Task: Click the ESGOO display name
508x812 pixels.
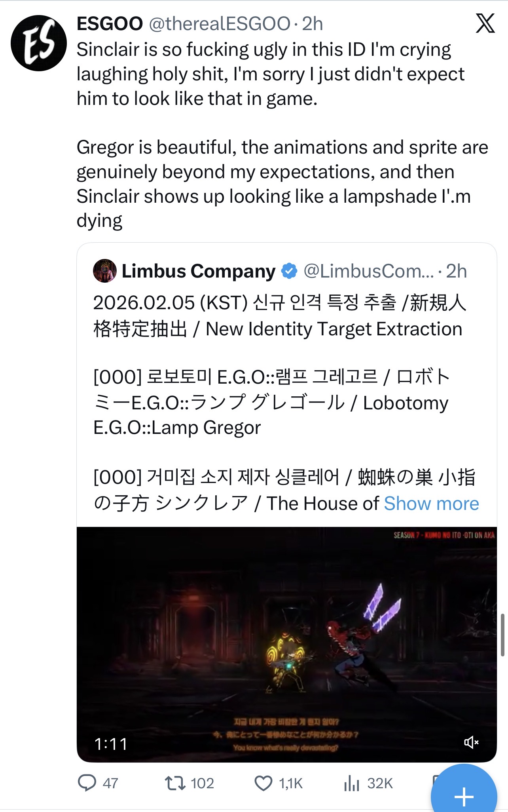Action: (x=110, y=24)
